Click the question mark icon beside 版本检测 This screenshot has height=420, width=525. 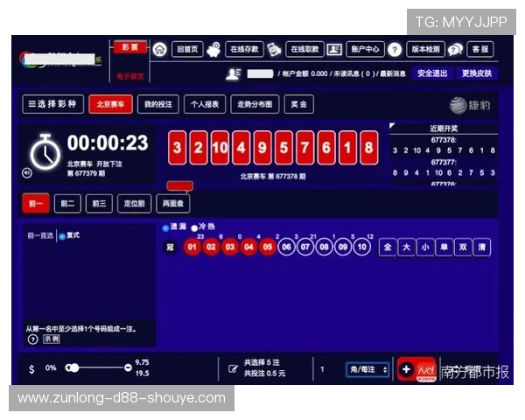click(395, 50)
